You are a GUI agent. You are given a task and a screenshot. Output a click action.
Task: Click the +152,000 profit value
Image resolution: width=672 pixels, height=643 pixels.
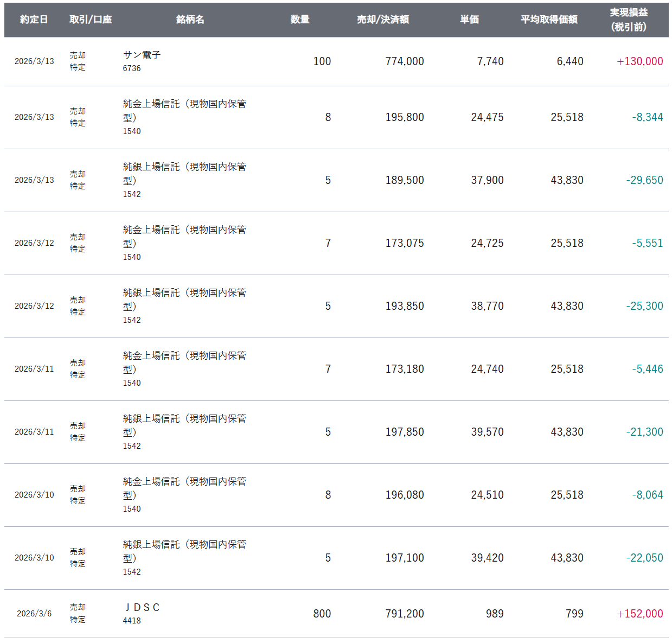point(640,614)
